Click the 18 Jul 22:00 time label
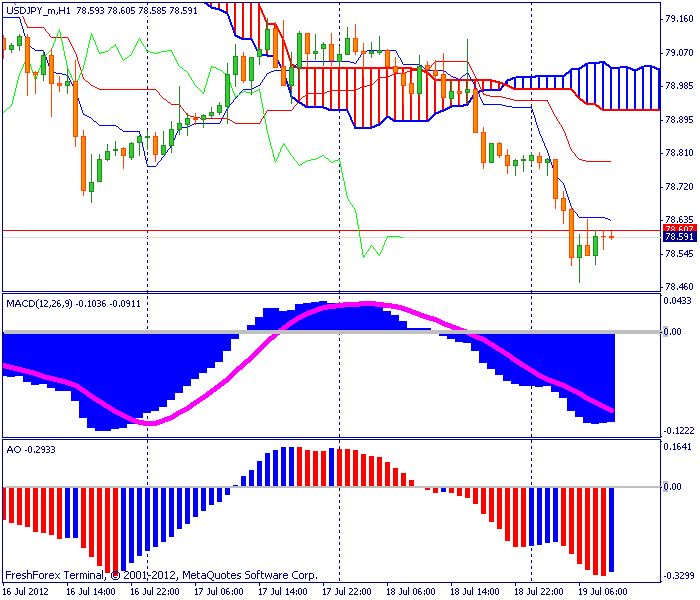 [x=539, y=592]
